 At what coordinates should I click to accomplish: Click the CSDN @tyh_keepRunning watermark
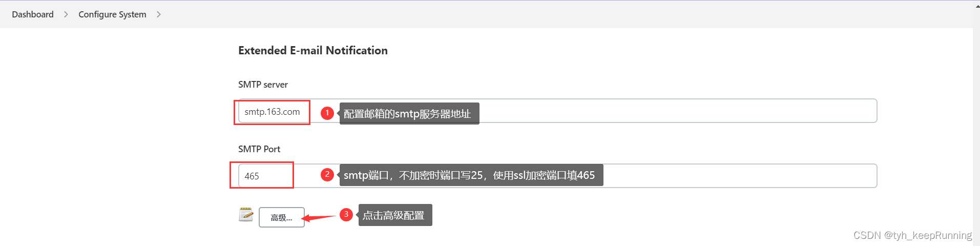pos(912,235)
